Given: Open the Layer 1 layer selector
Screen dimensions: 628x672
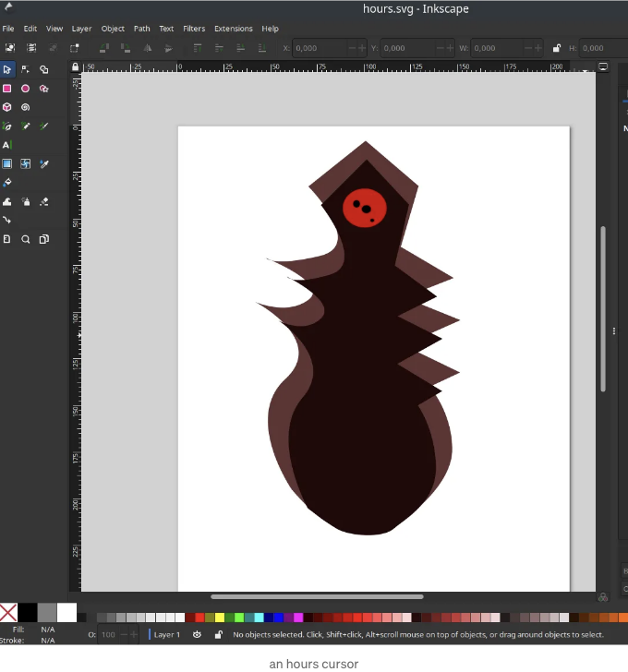Looking at the screenshot, I should (164, 635).
